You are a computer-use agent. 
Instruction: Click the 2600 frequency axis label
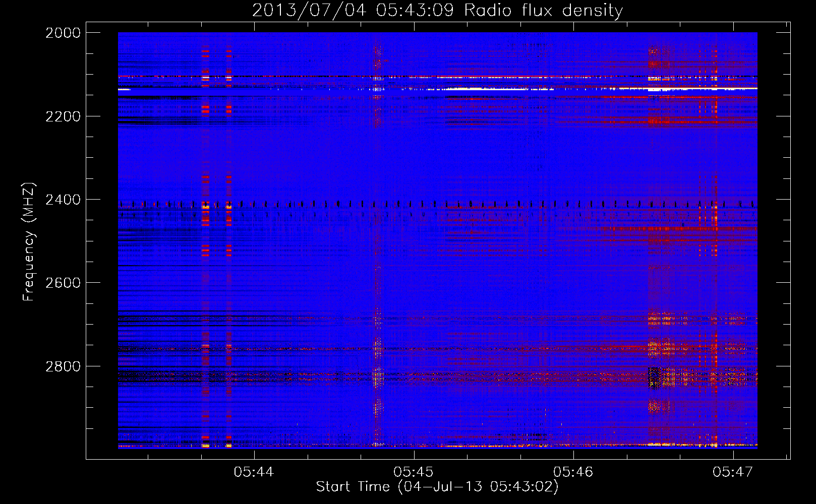pos(63,283)
